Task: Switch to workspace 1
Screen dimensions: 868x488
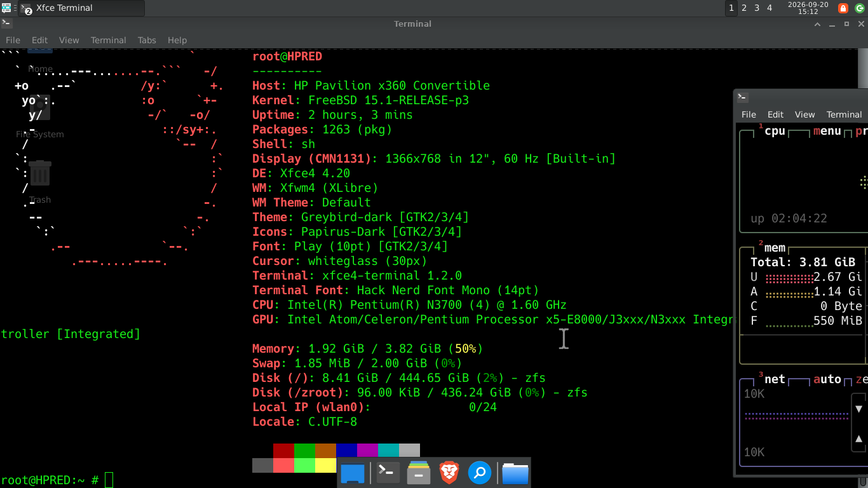Action: click(731, 8)
